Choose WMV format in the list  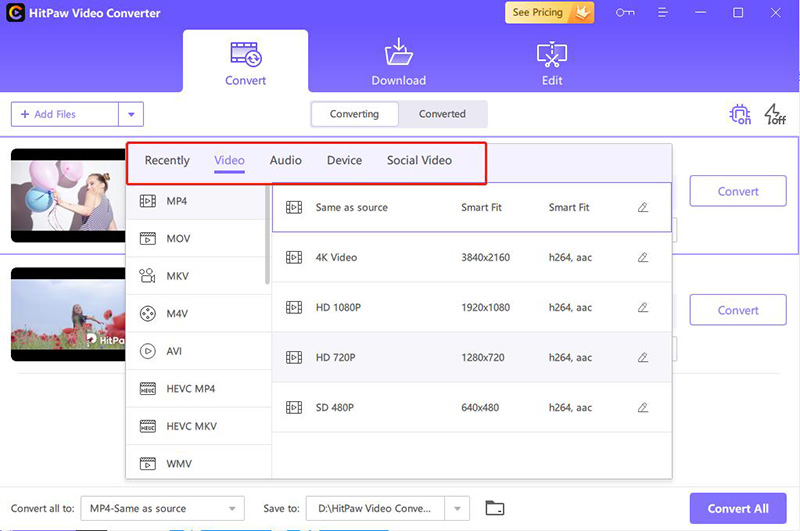(198, 463)
